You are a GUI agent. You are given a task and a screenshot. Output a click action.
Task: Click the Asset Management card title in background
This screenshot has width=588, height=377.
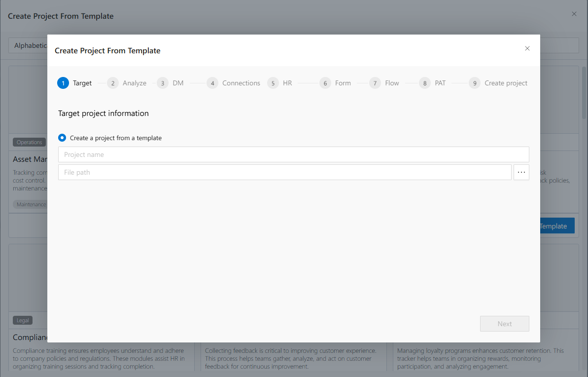30,159
